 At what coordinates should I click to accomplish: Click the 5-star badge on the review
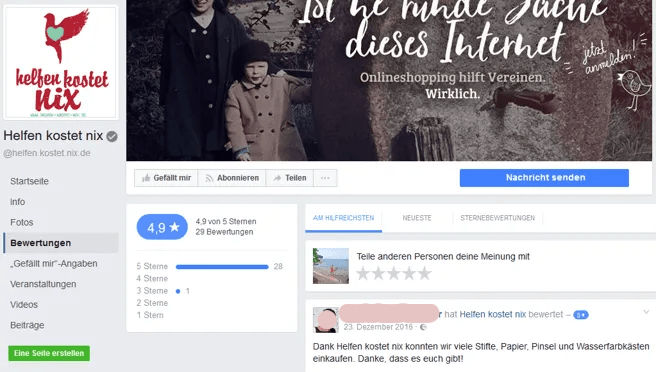coord(581,315)
